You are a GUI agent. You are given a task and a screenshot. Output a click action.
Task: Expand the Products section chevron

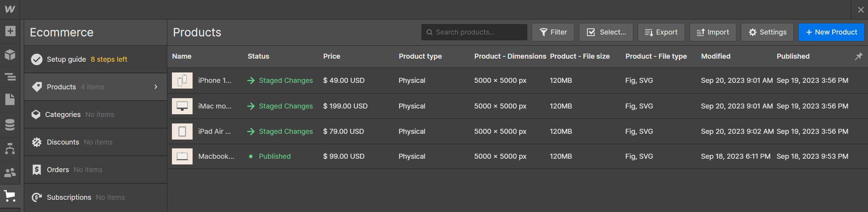pos(156,87)
